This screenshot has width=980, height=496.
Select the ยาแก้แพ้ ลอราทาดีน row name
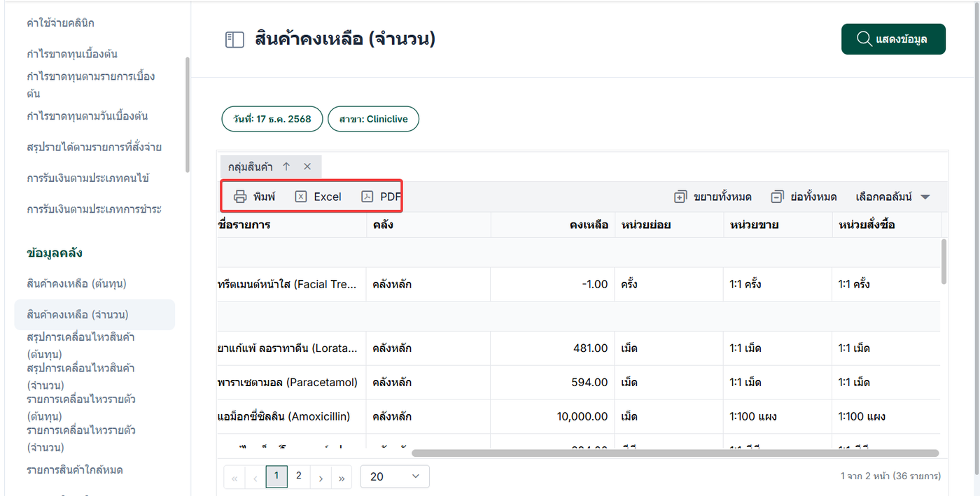[x=288, y=348]
